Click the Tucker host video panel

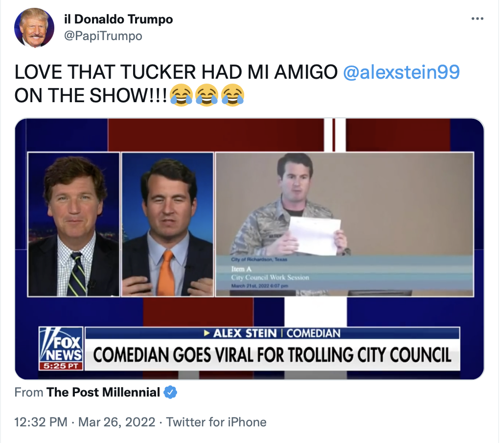[73, 224]
